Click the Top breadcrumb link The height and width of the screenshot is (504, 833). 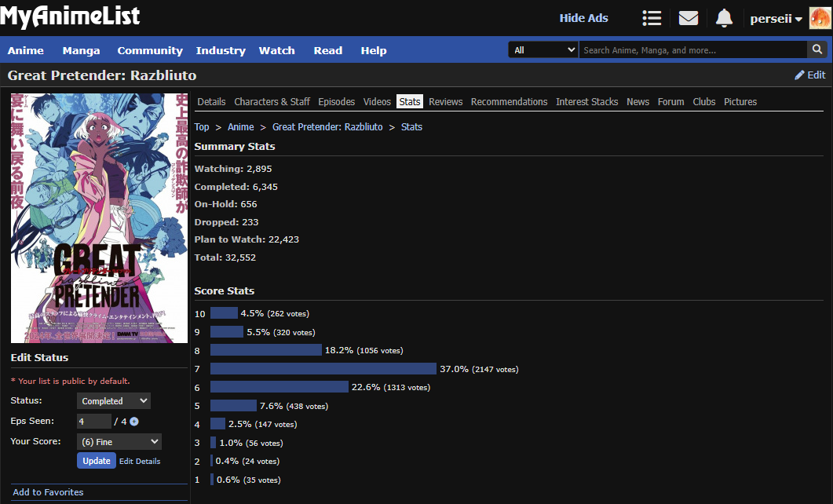pos(202,127)
